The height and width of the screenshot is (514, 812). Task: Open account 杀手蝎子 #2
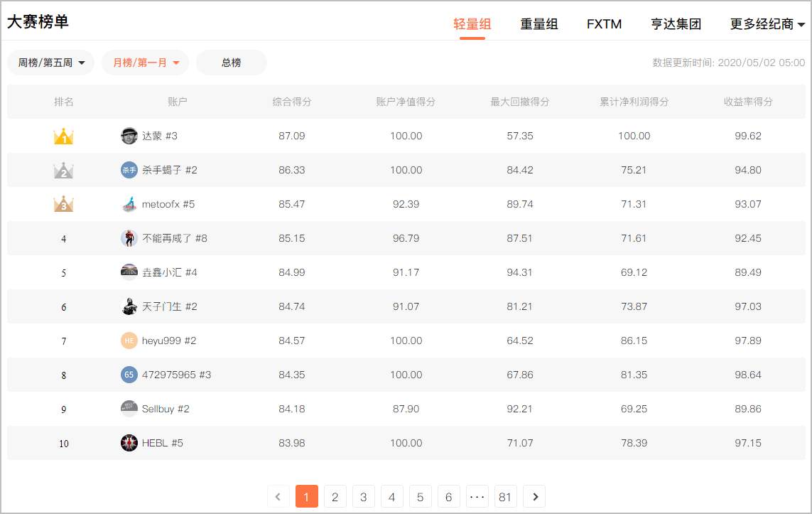[x=169, y=170]
